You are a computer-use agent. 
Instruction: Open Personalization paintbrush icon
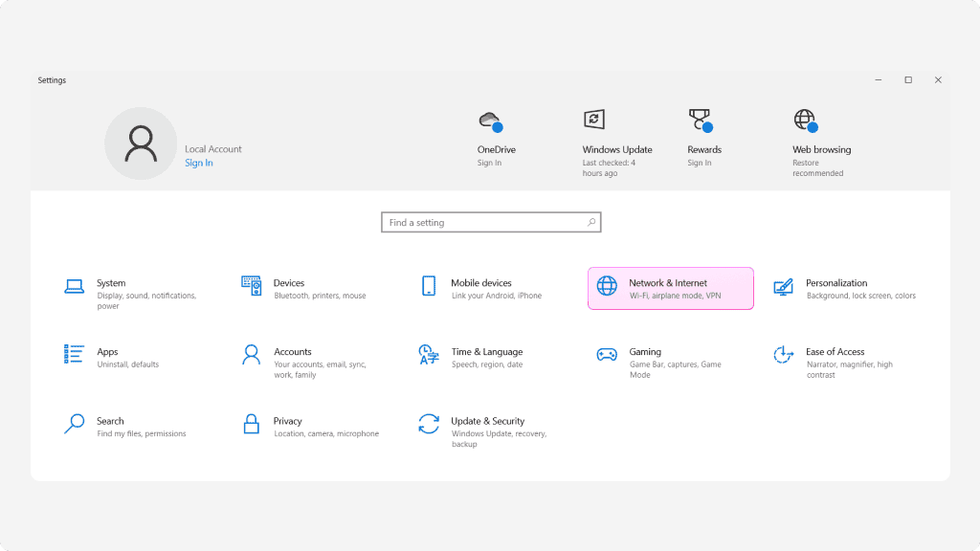pyautogui.click(x=783, y=286)
